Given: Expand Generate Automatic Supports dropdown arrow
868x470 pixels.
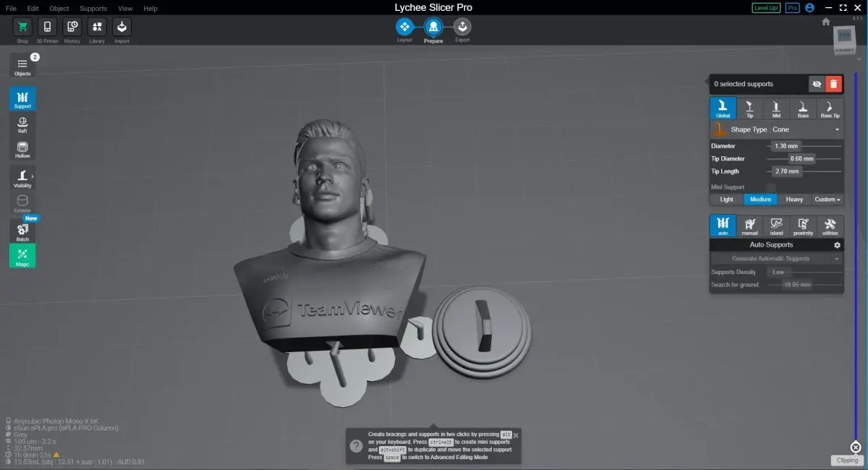Looking at the screenshot, I should (x=837, y=259).
